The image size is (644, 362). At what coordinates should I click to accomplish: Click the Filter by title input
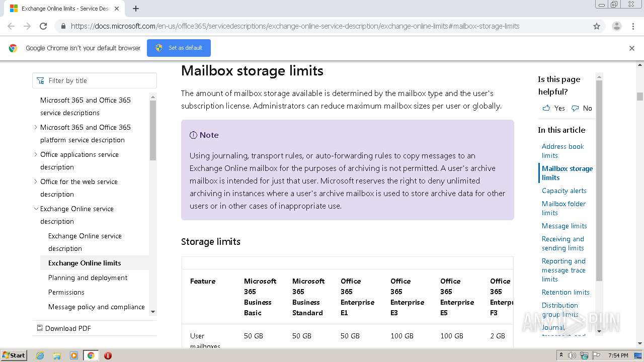coord(95,80)
